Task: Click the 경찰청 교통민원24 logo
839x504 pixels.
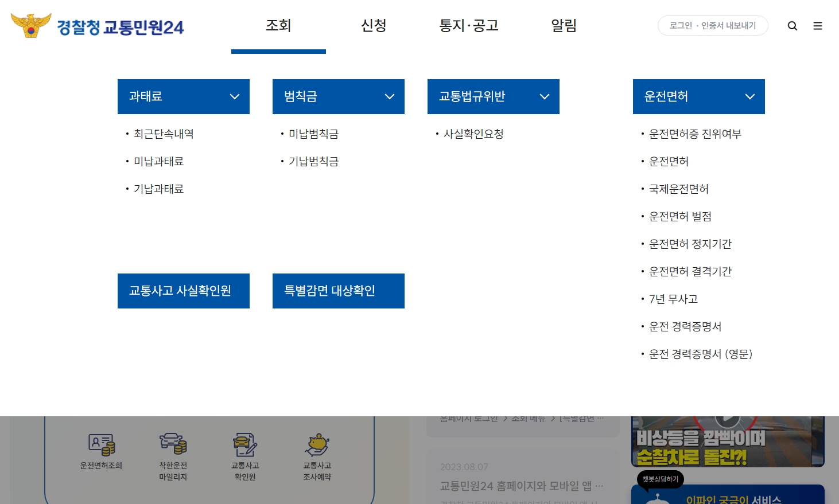Action: point(96,25)
